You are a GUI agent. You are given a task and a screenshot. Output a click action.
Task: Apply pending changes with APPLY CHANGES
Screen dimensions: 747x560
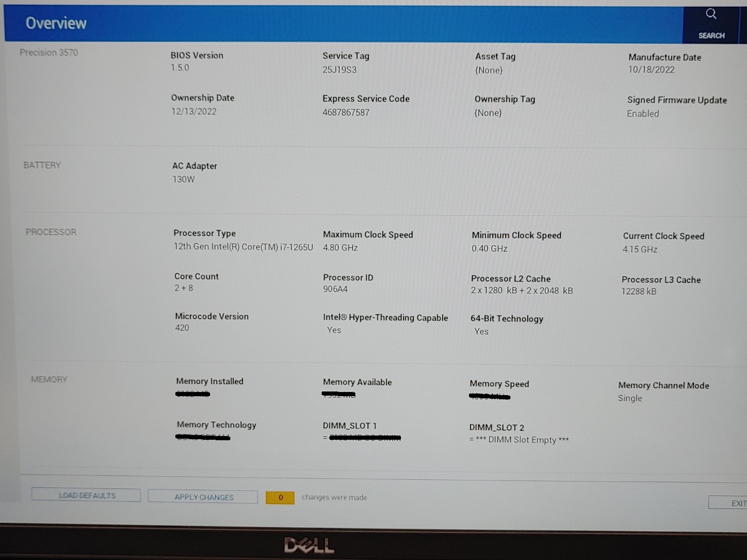point(203,497)
